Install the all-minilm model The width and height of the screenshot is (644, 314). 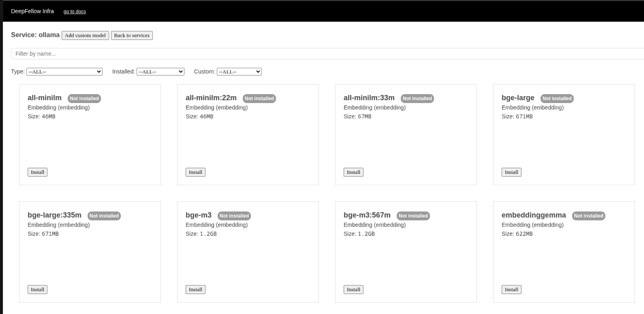(x=37, y=172)
